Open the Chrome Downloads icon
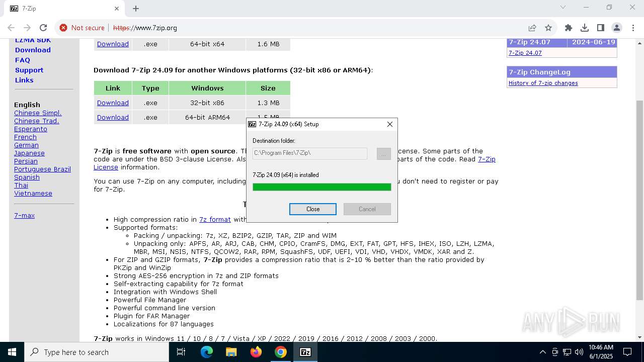644x362 pixels. coord(585,28)
